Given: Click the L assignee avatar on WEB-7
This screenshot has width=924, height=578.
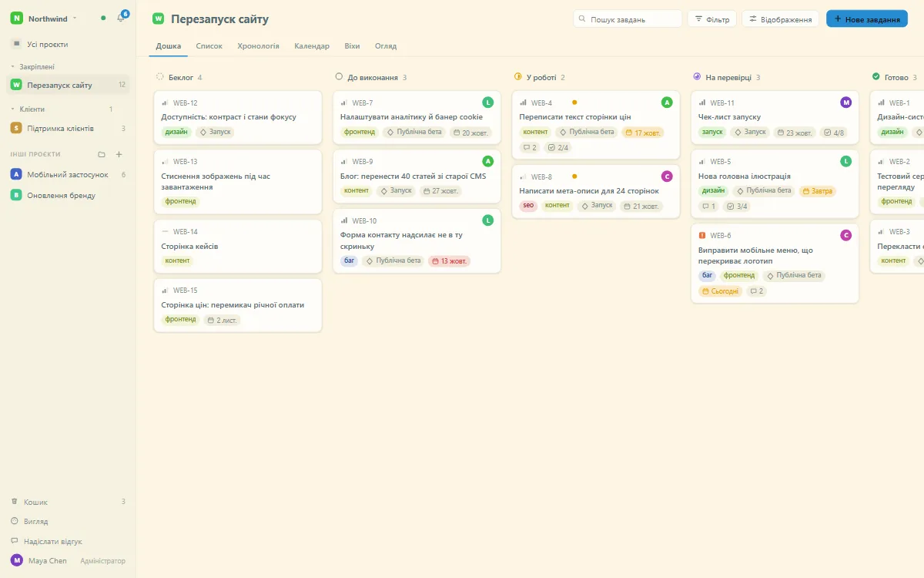Looking at the screenshot, I should [x=487, y=102].
